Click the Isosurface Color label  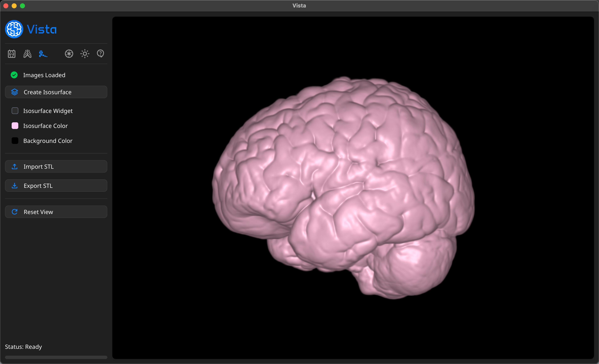click(46, 126)
